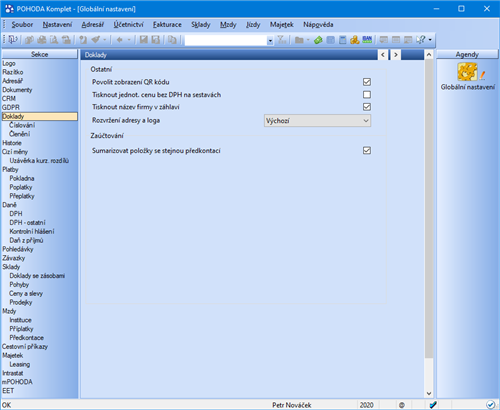The image size is (500, 410).
Task: Click the Agendy panel header
Action: coord(467,54)
